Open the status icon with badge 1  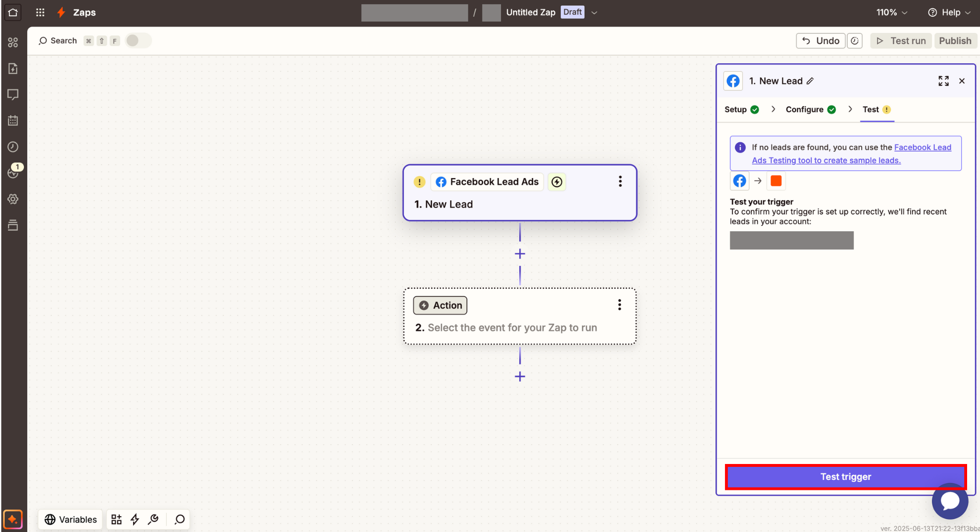13,172
